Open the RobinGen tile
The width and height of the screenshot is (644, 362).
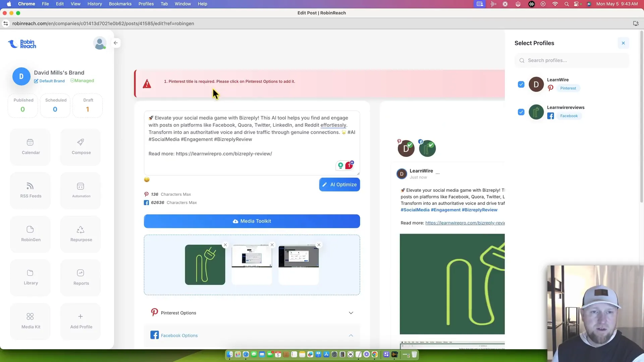point(31,234)
